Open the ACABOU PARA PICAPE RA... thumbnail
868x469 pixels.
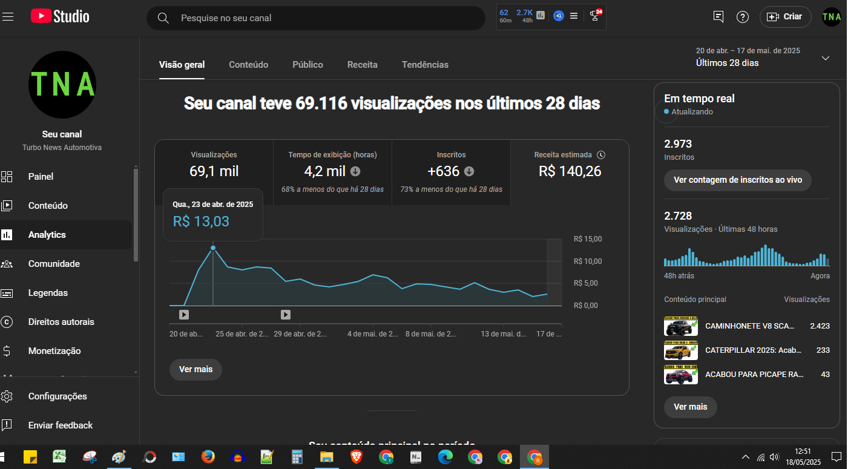[x=681, y=375]
